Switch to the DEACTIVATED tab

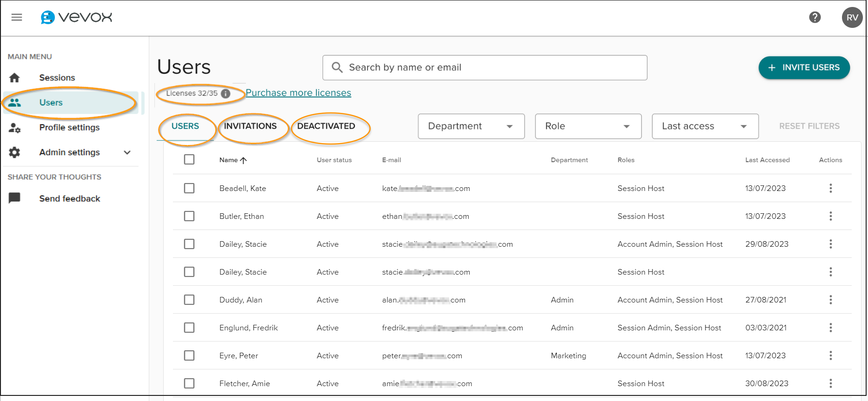point(326,126)
